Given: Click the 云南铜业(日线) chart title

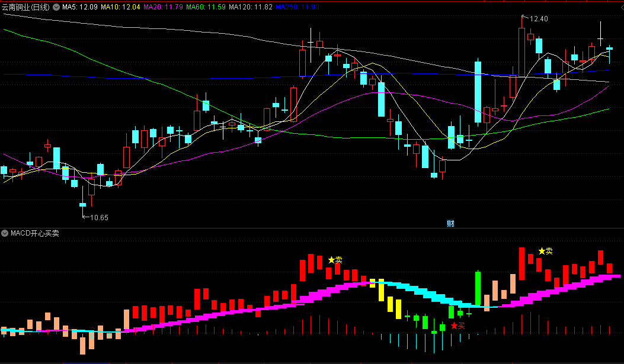Looking at the screenshot, I should 25,7.
